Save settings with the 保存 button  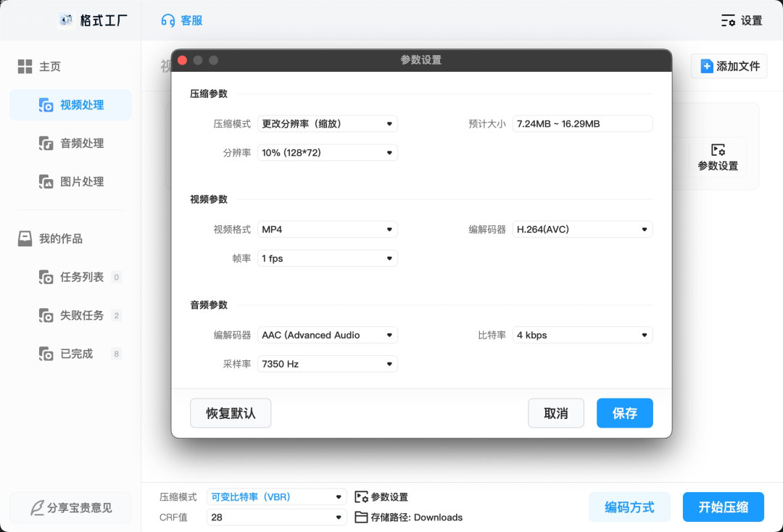624,412
